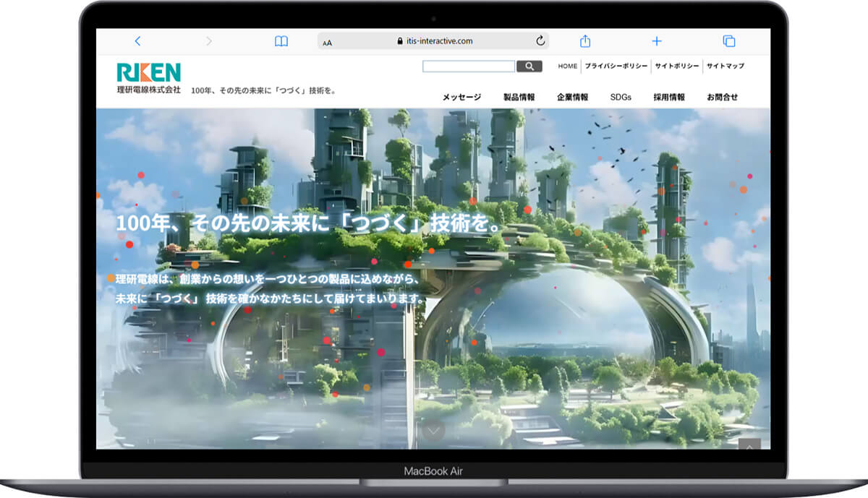Open the サイトマップ link
This screenshot has height=498, width=868.
pyautogui.click(x=725, y=66)
